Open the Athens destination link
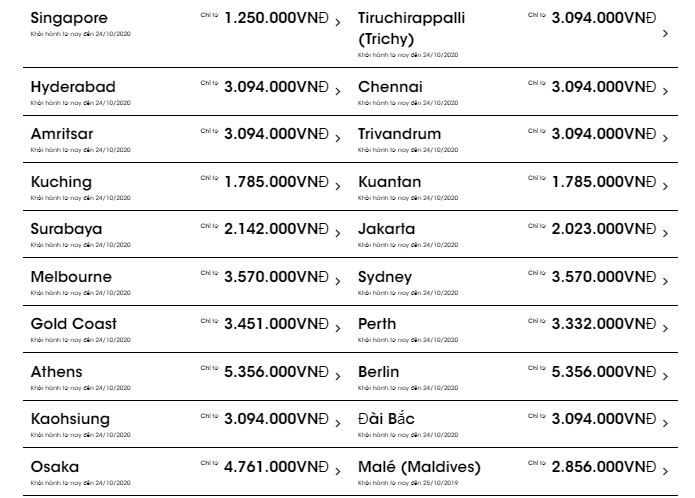The height and width of the screenshot is (498, 695). click(56, 372)
